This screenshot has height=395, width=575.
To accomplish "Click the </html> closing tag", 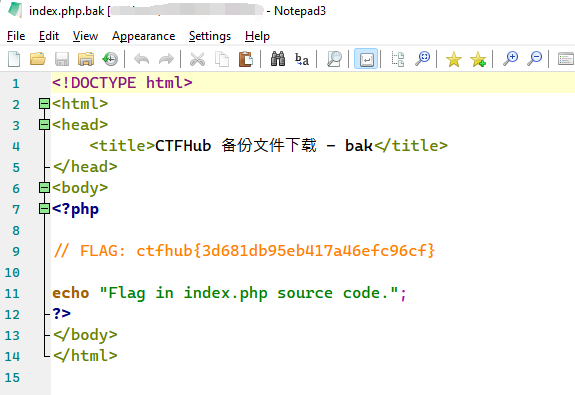I will [x=85, y=356].
